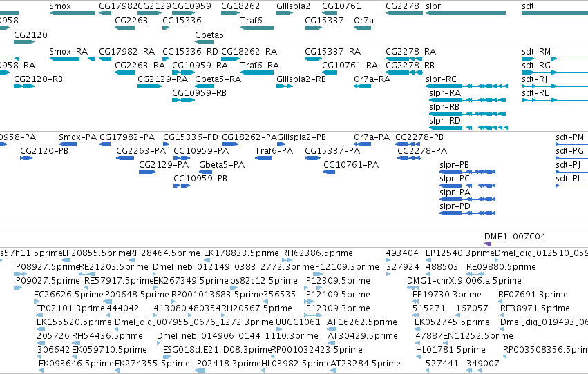The image size is (588, 374).
Task: Select the IP02418.3prime EST
Action: coord(200,371)
